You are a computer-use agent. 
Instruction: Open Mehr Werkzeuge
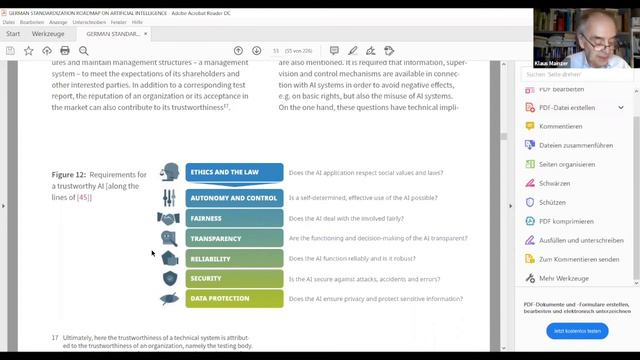point(564,278)
